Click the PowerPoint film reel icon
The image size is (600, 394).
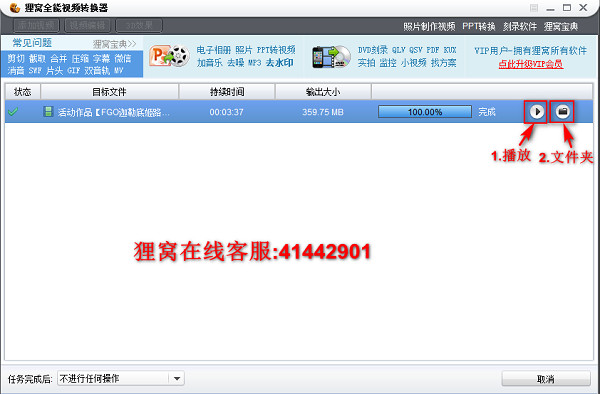(x=169, y=56)
